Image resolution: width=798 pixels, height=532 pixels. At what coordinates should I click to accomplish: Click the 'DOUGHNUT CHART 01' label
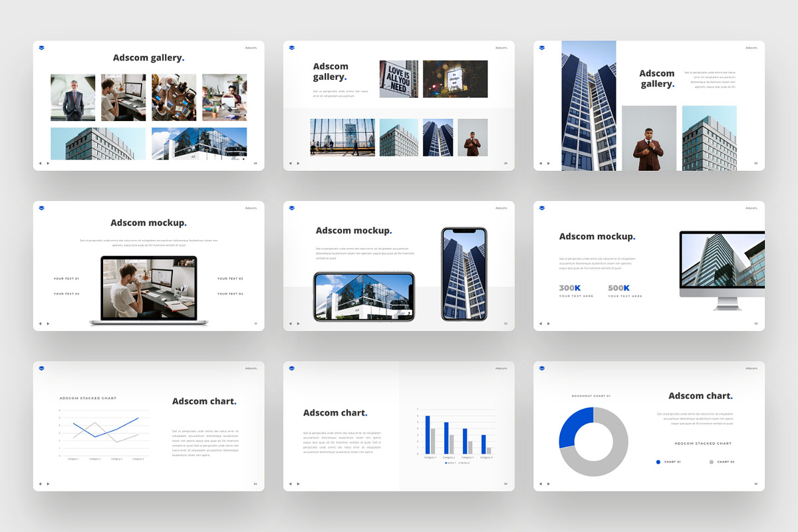(591, 396)
